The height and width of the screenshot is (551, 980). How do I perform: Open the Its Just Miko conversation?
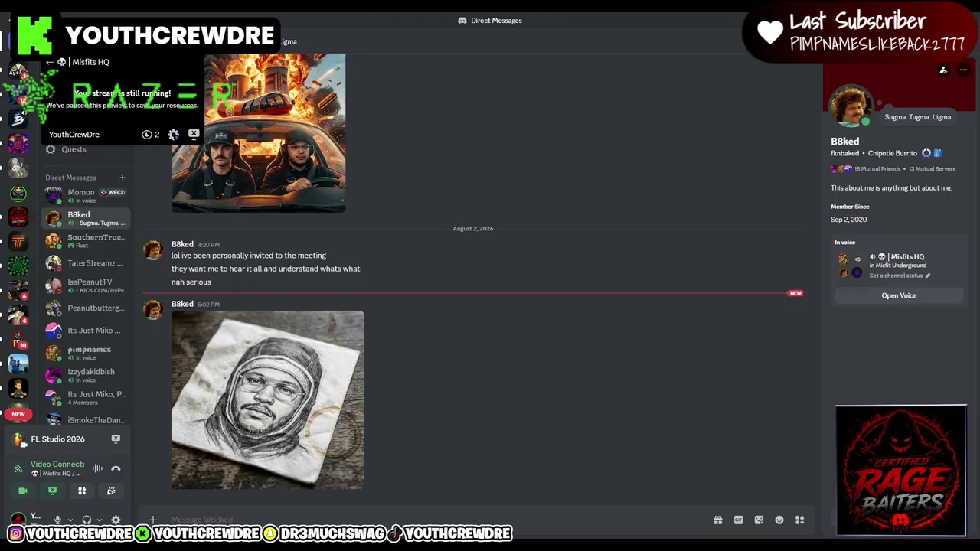[86, 331]
